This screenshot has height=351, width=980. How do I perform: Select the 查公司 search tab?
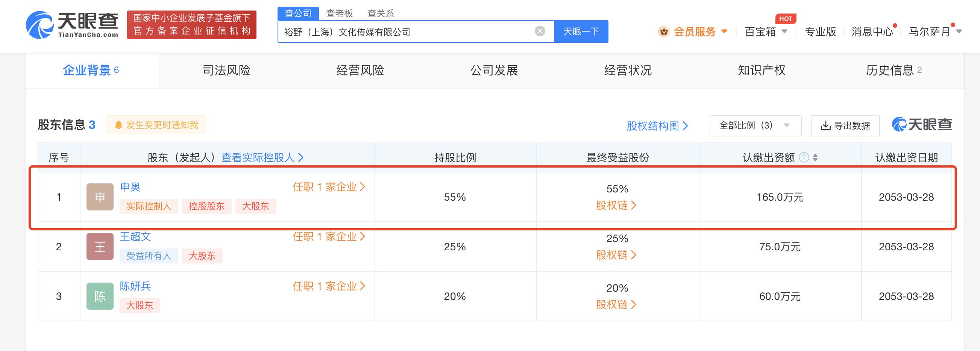(298, 13)
